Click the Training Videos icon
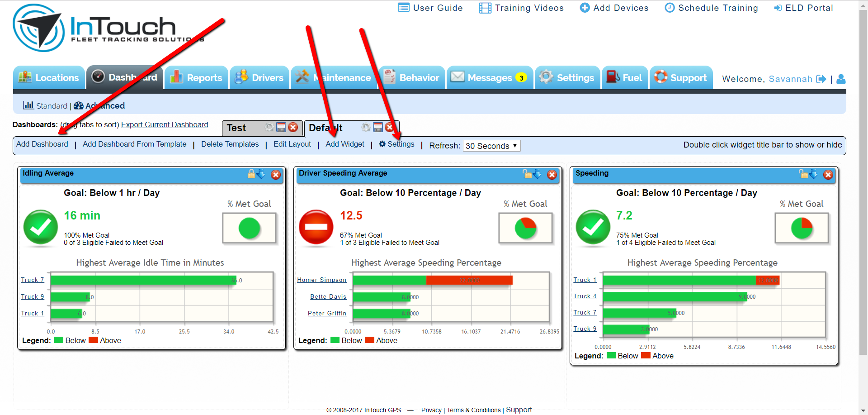 pos(485,8)
